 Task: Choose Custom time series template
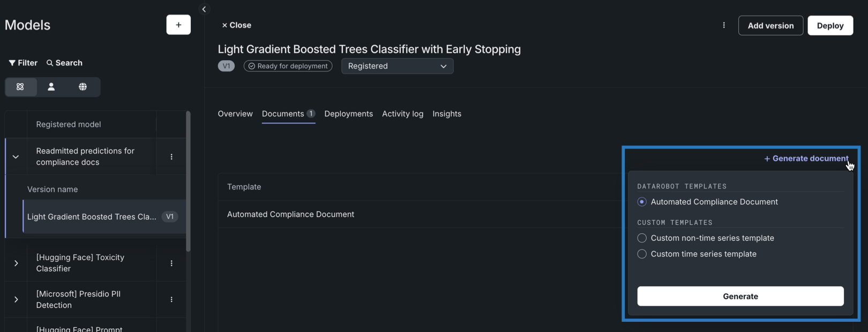pyautogui.click(x=642, y=254)
